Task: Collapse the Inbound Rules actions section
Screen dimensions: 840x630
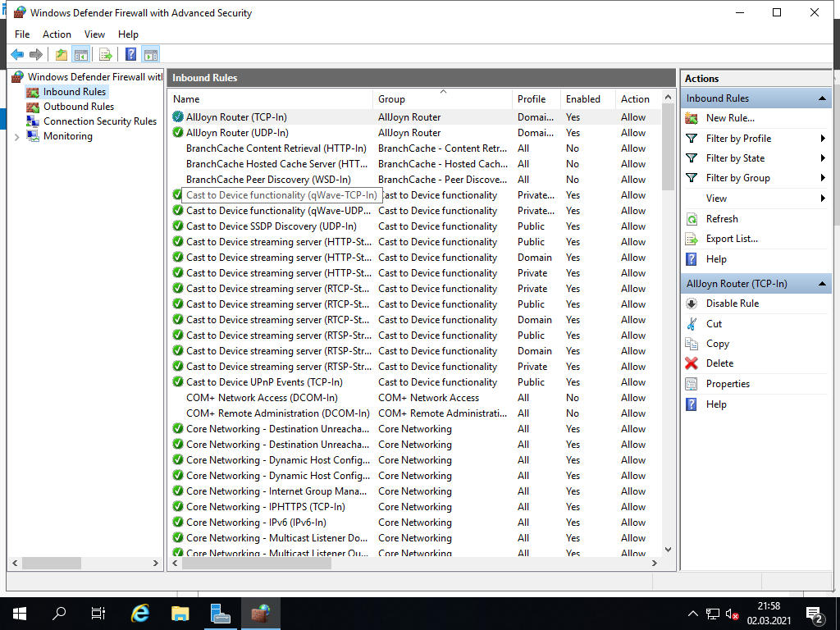Action: coord(822,98)
